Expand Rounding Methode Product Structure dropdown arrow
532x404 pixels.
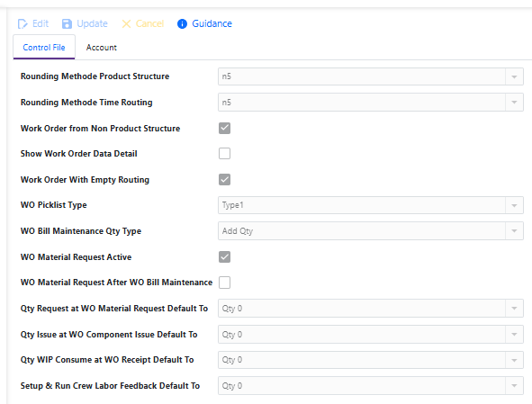coord(514,76)
